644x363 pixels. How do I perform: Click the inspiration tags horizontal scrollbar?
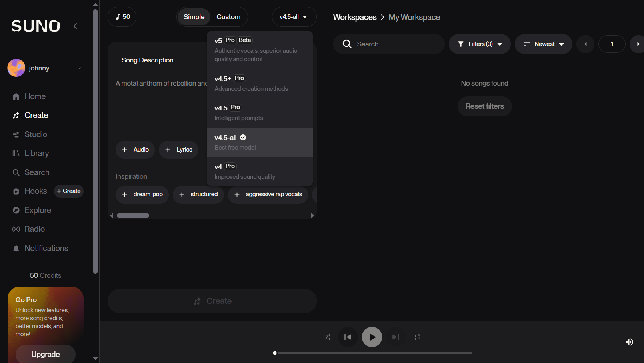click(133, 215)
